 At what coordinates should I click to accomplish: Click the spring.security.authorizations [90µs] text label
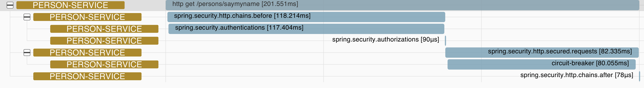click(x=385, y=40)
